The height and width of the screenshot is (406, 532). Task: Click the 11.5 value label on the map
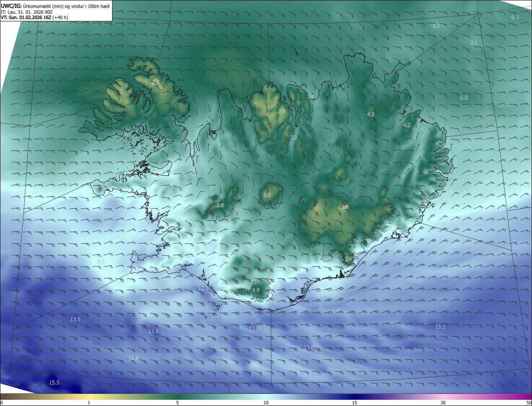(113, 202)
